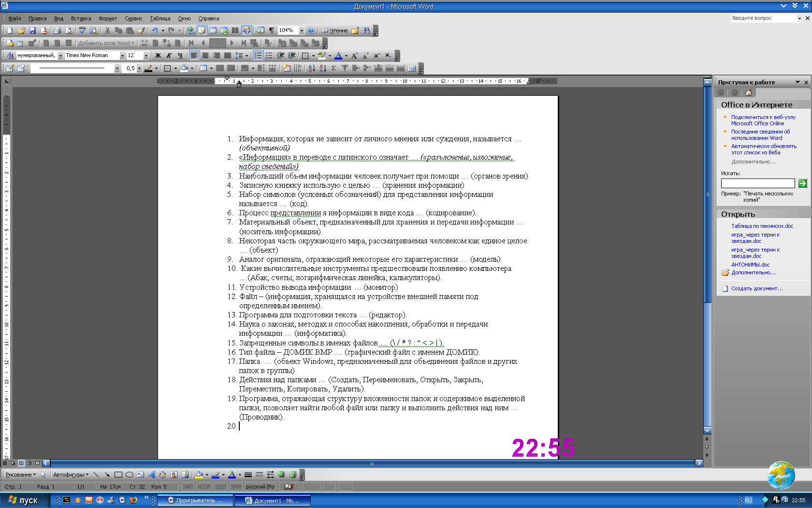
Task: Click the Искать search input field
Action: click(757, 183)
